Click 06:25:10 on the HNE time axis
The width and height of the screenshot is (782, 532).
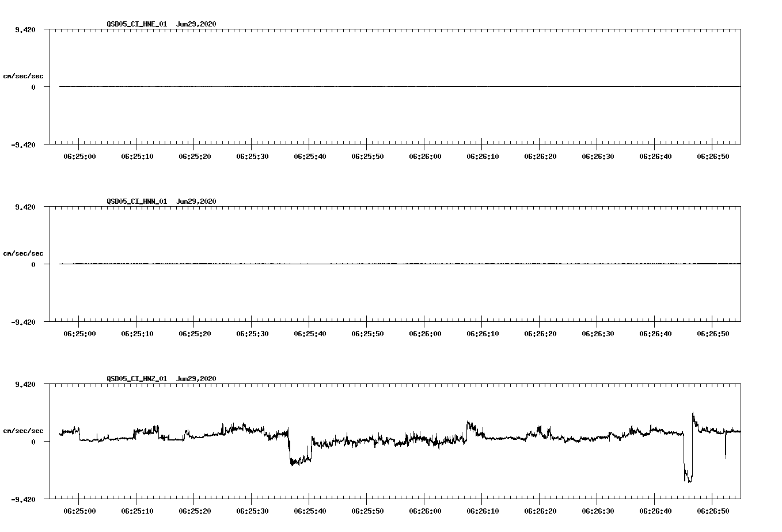click(137, 156)
